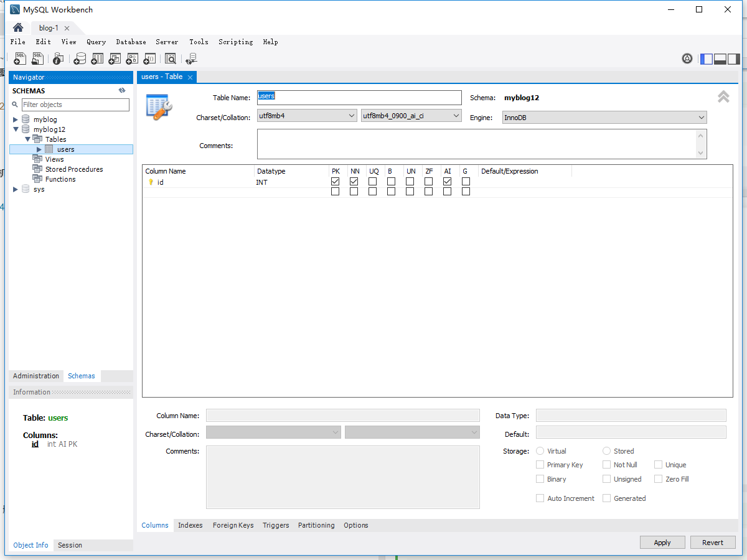The image size is (747, 560).
Task: Click the primary key icon for id
Action: (x=151, y=182)
